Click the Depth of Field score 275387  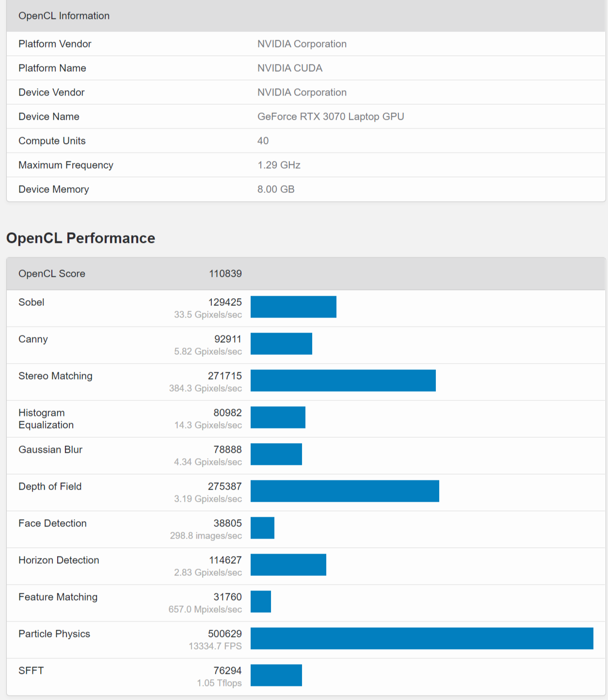pyautogui.click(x=225, y=486)
